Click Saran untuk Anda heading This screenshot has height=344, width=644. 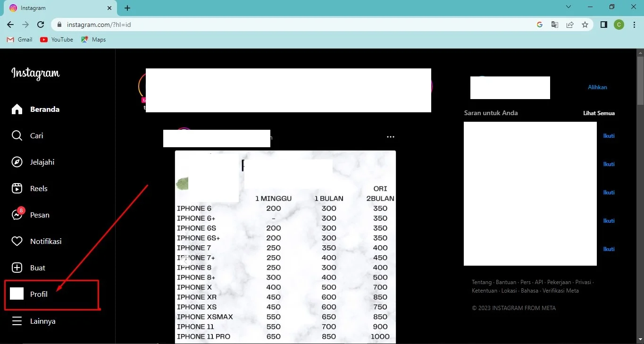pos(491,113)
